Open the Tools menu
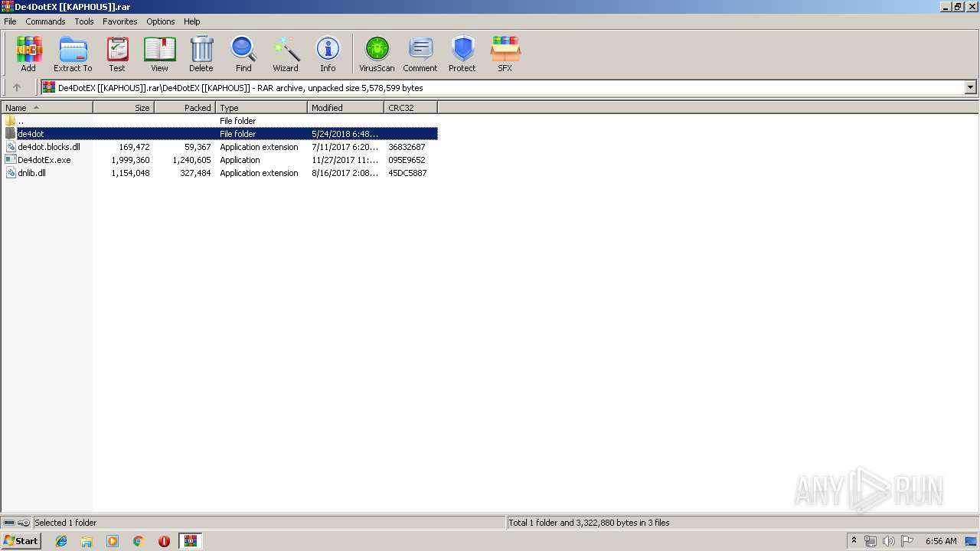The image size is (980, 551). (84, 21)
